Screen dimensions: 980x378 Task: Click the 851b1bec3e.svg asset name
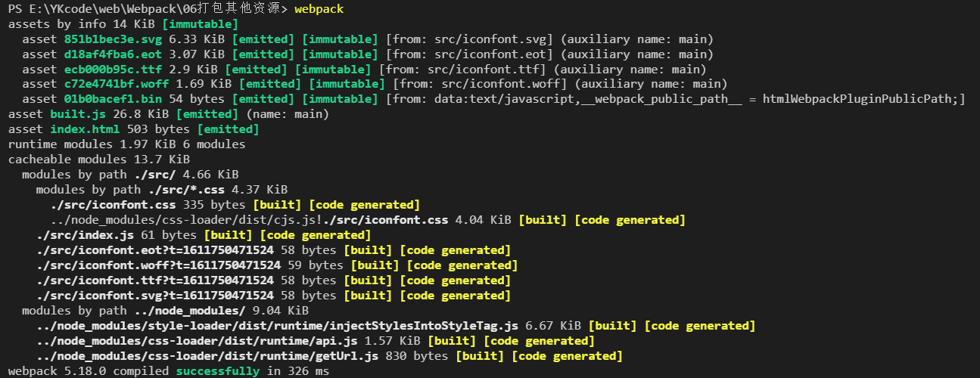pyautogui.click(x=114, y=39)
